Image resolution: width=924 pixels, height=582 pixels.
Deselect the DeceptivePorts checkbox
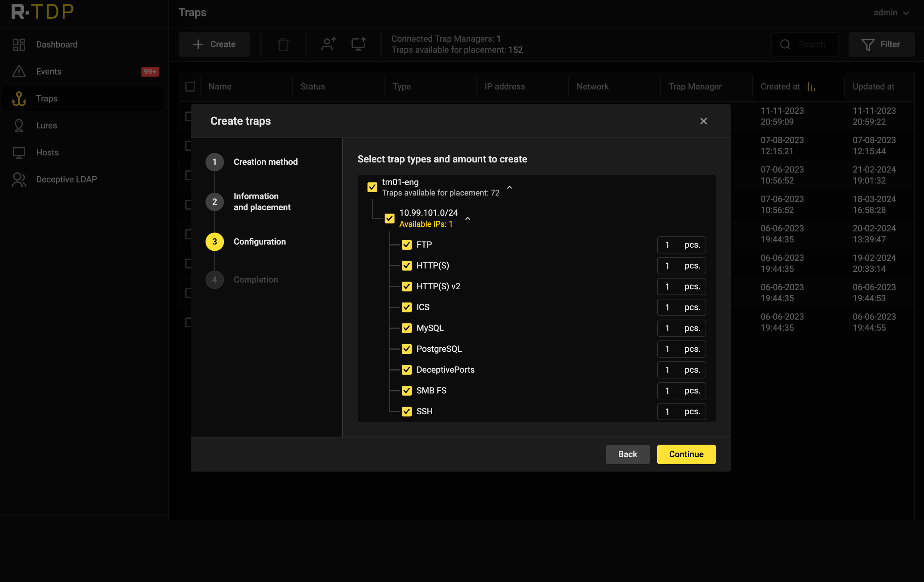(406, 370)
